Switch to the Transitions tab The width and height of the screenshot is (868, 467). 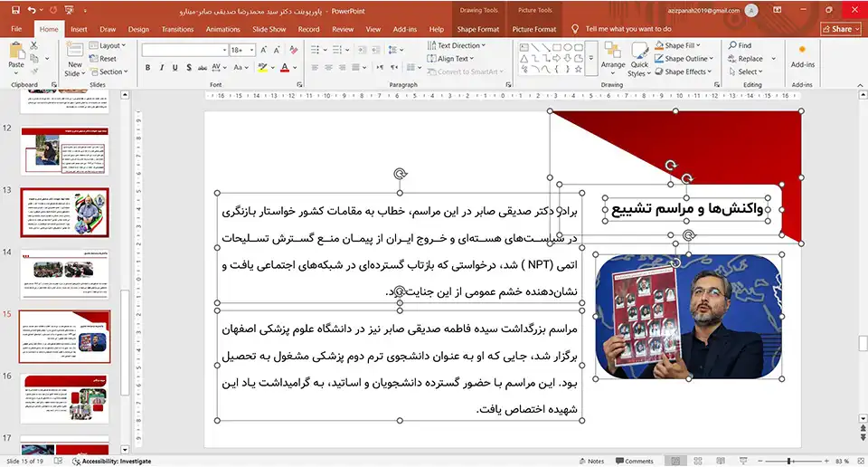click(178, 29)
